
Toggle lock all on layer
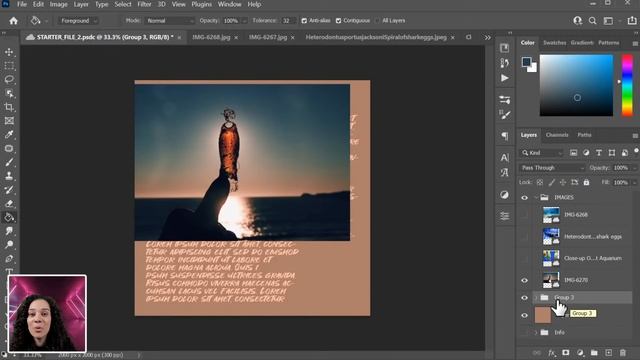586,182
